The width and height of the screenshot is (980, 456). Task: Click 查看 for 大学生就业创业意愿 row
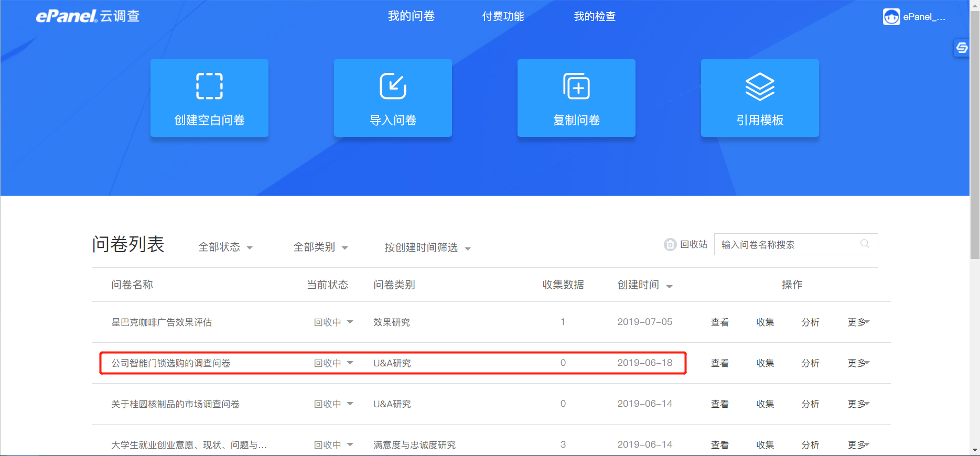click(x=719, y=445)
